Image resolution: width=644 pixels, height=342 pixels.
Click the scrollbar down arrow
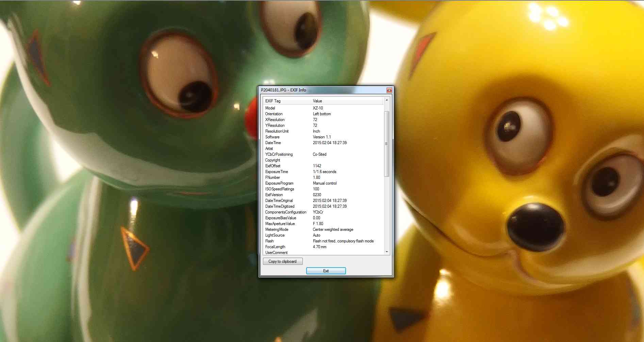(386, 252)
